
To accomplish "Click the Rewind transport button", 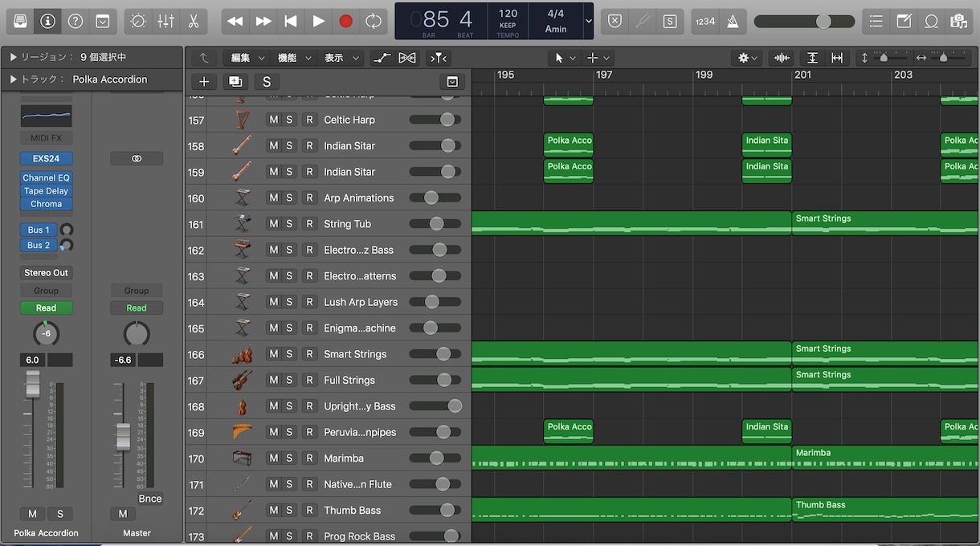I will click(235, 22).
